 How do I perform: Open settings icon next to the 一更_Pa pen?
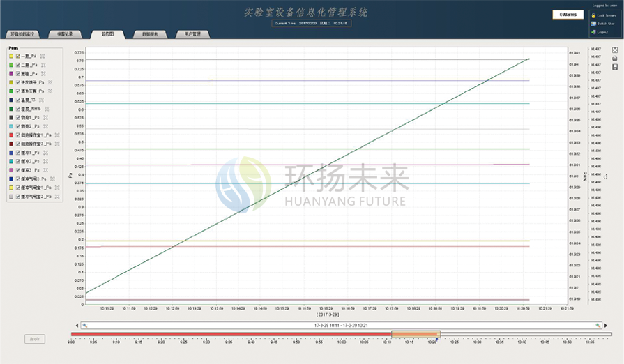tap(43, 56)
